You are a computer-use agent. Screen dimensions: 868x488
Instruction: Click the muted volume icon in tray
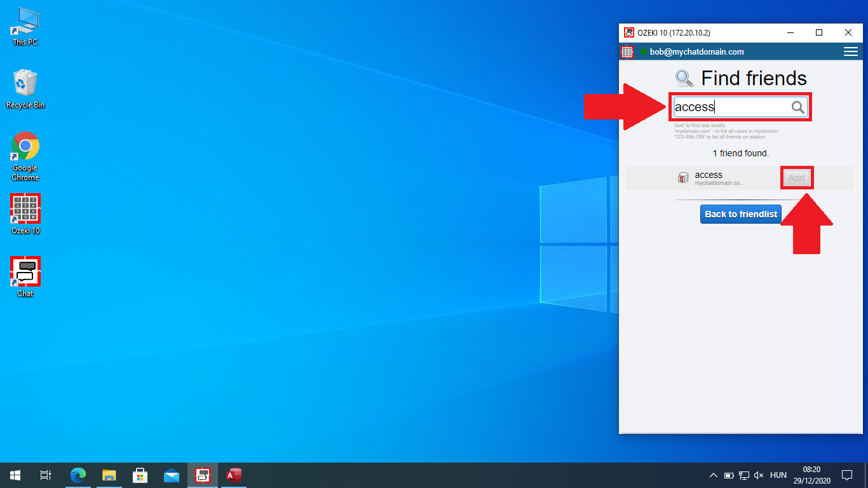pyautogui.click(x=759, y=475)
